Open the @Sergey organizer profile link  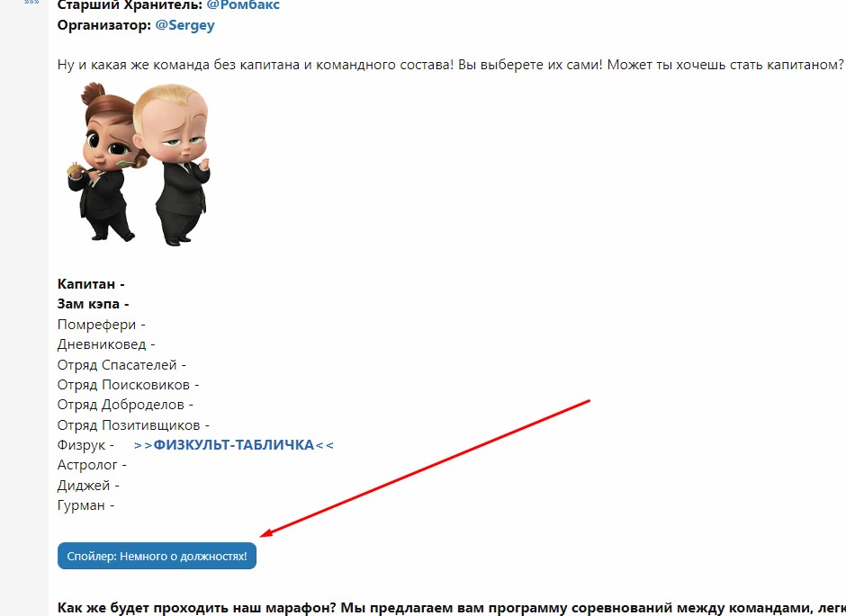(184, 25)
